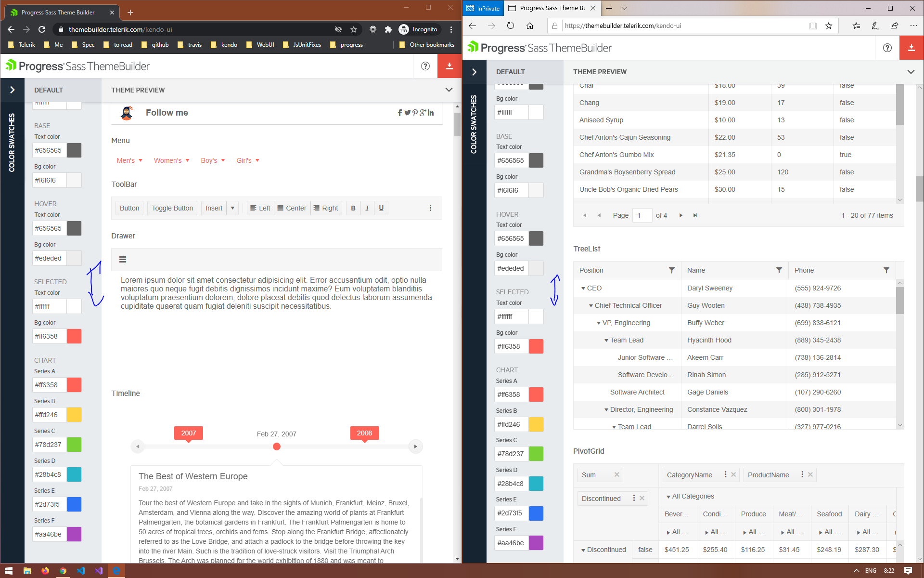Click the Timeline next arrow button
Screen dimensions: 924x578
(415, 447)
